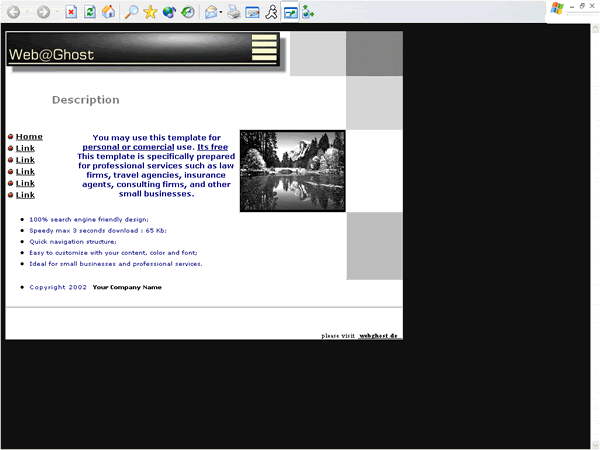This screenshot has width=600, height=450.
Task: Open Favorites star in toolbar
Action: coord(150,12)
